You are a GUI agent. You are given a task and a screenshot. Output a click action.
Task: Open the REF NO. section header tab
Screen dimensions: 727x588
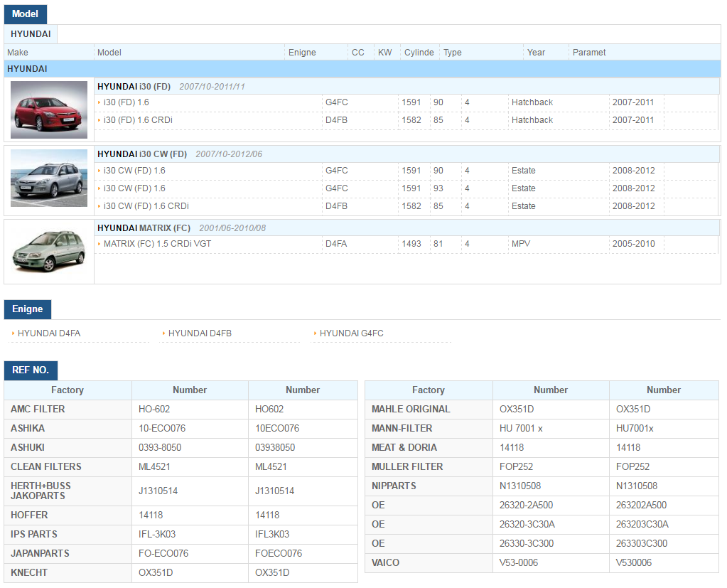(31, 370)
